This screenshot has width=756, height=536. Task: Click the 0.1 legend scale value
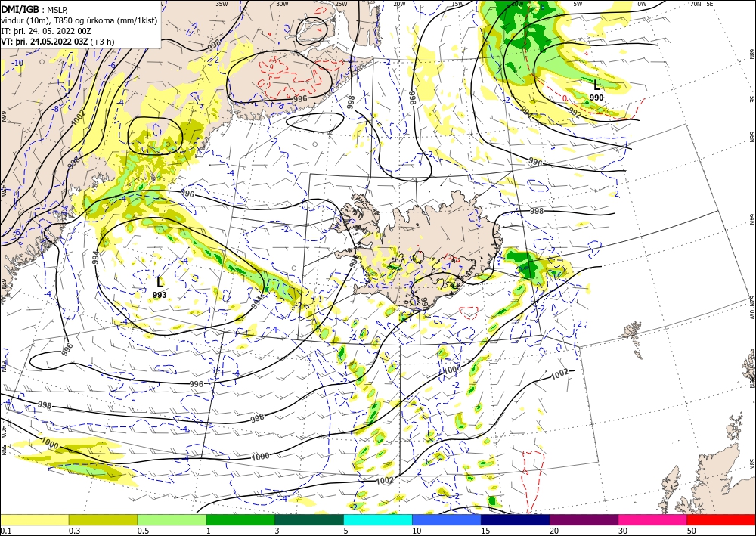[5, 531]
